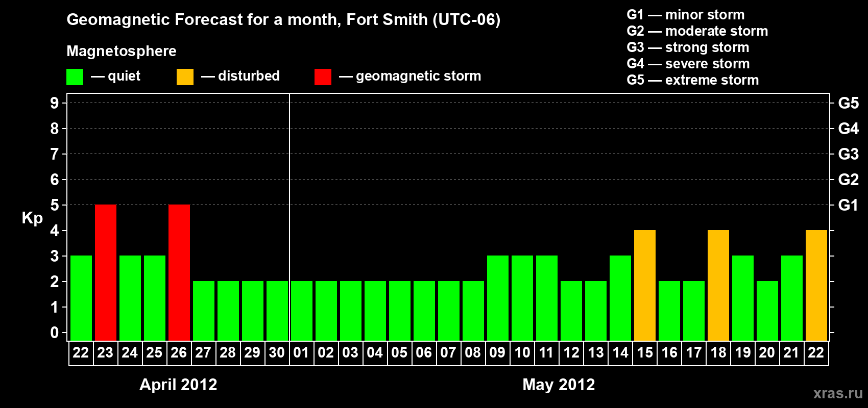
Task: Click the 'G3 — strong storm' legend line
Action: (x=688, y=47)
